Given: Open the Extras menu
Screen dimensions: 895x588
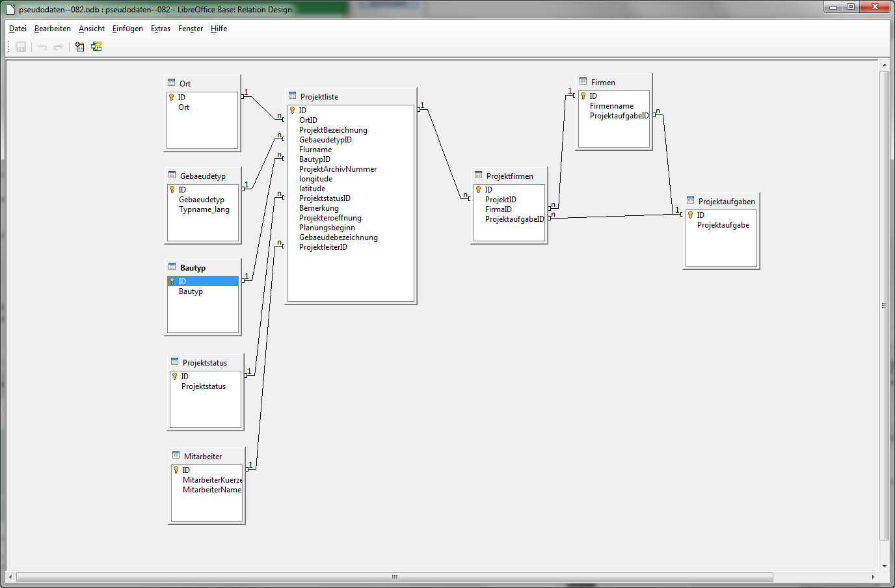Looking at the screenshot, I should click(x=161, y=29).
